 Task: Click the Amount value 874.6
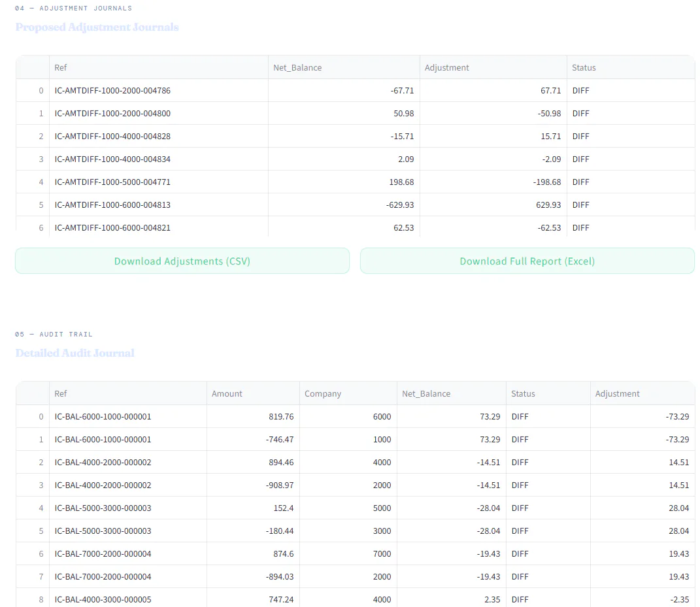pos(253,553)
